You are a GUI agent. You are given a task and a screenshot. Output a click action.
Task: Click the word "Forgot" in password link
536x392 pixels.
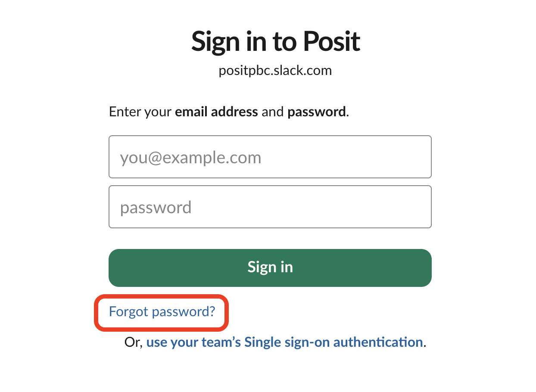pyautogui.click(x=129, y=311)
